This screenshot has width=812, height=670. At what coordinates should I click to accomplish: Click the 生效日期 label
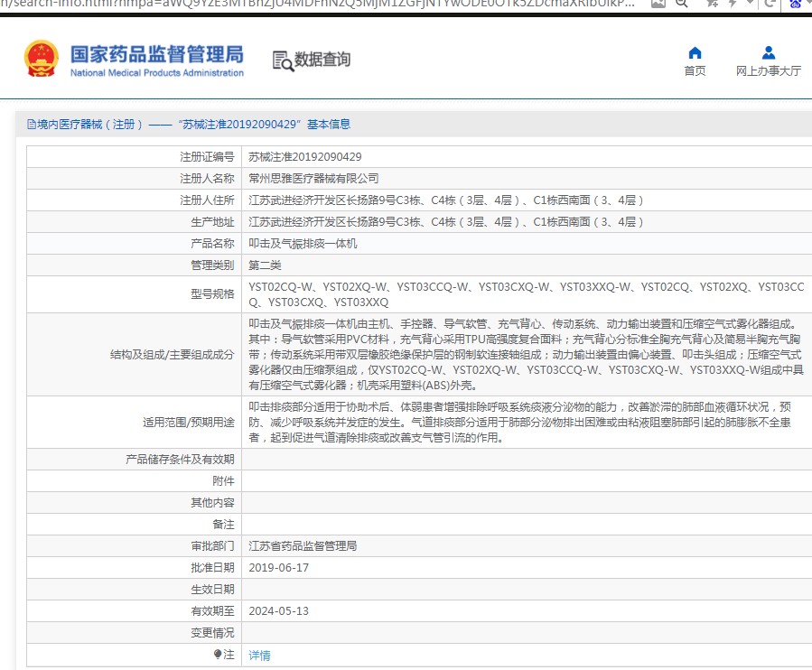click(x=212, y=590)
